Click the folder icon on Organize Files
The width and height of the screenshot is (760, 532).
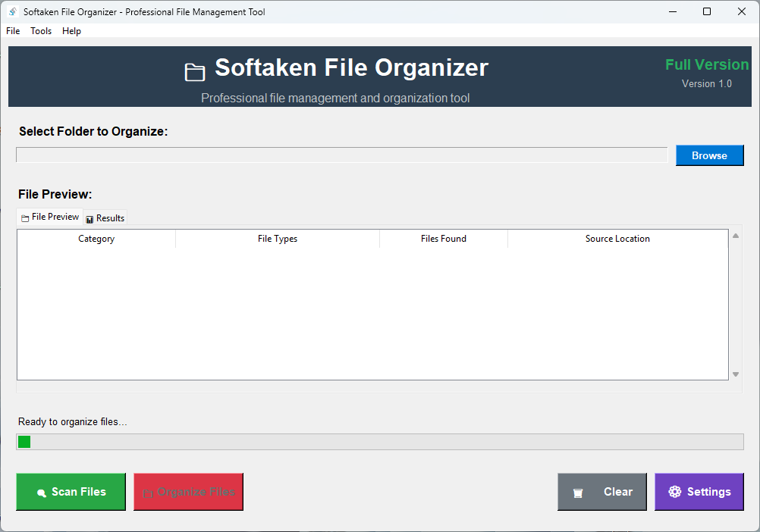[x=148, y=493]
